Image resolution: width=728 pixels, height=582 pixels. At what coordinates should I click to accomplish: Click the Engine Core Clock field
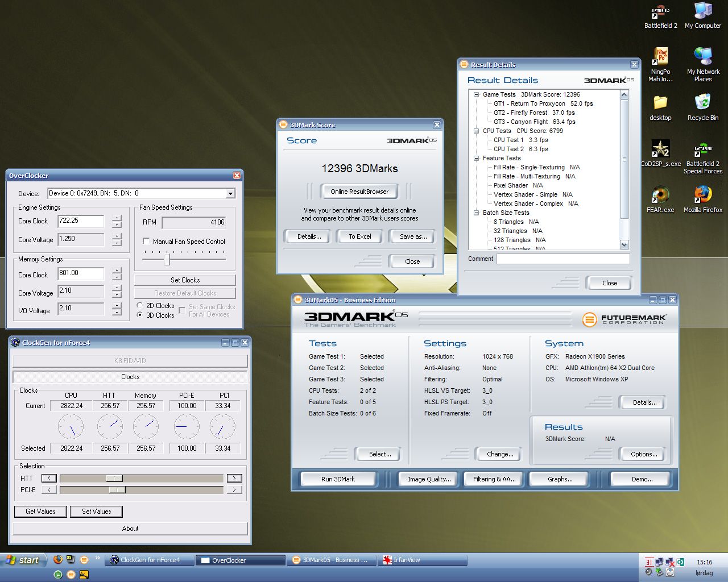coord(81,221)
